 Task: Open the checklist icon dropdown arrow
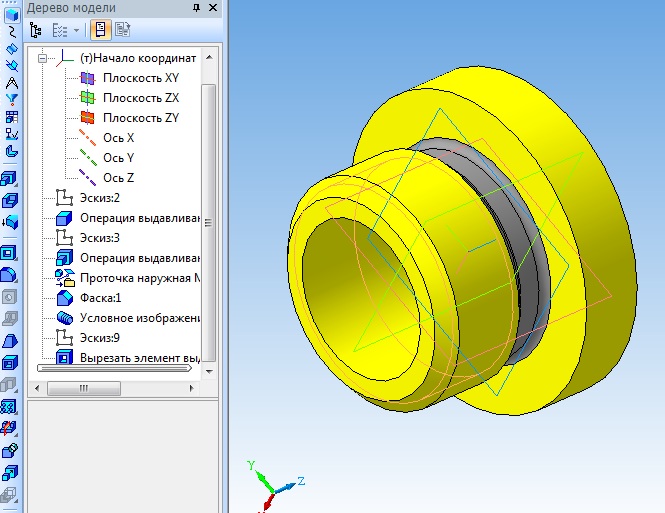point(76,31)
